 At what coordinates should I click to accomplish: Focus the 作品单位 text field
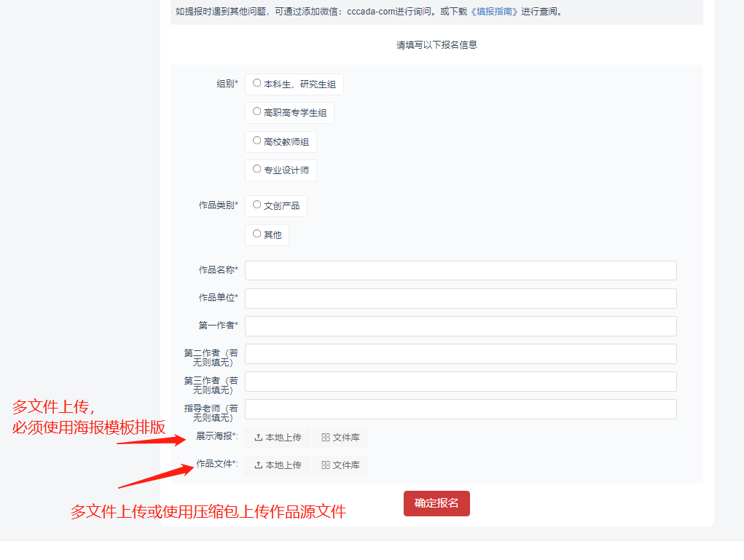(x=461, y=299)
